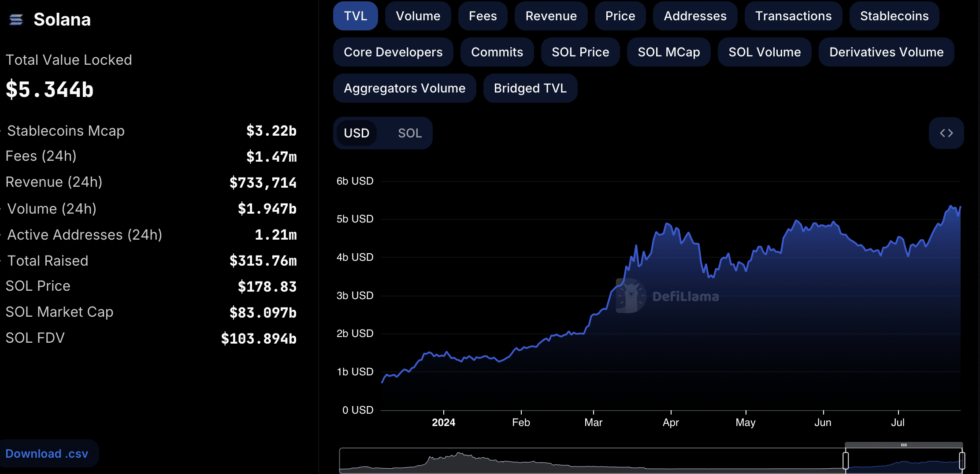Click the SOL Market Cap $83.097b value

pyautogui.click(x=263, y=313)
